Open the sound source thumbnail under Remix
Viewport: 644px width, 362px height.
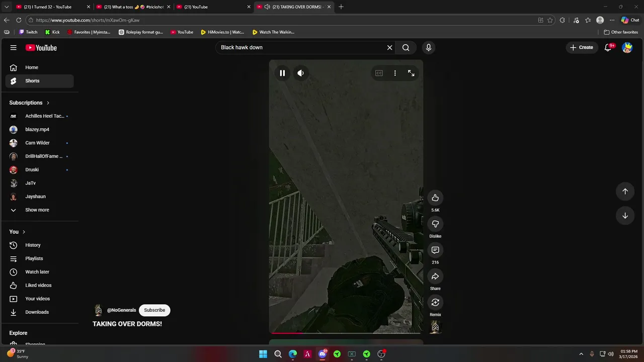tap(435, 327)
